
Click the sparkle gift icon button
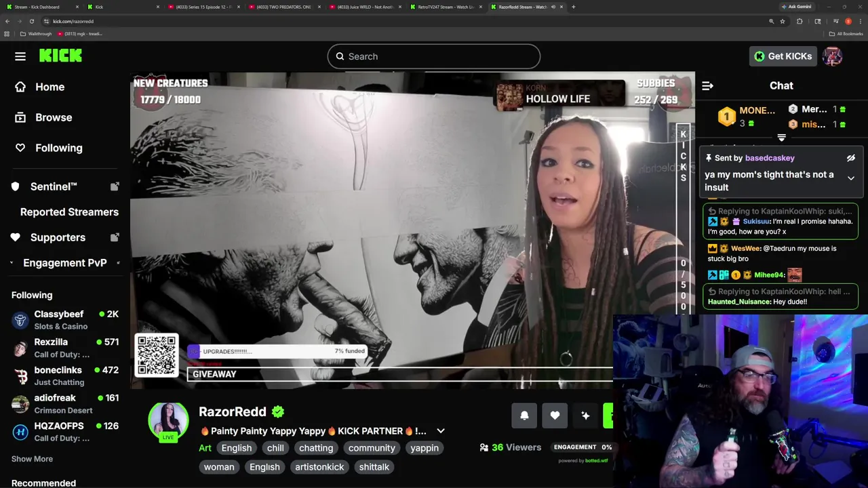pos(585,415)
